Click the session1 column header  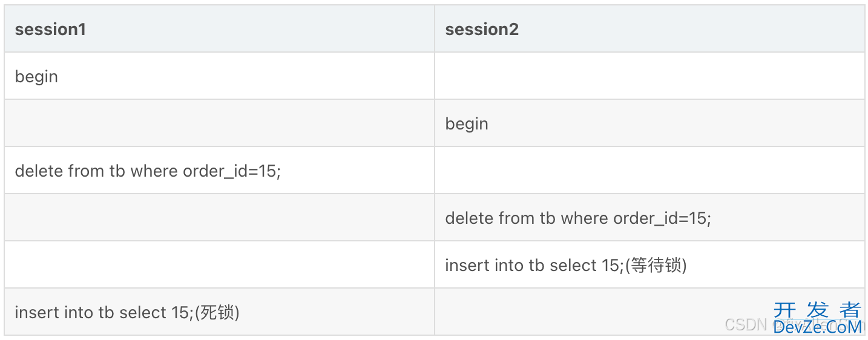tap(50, 29)
